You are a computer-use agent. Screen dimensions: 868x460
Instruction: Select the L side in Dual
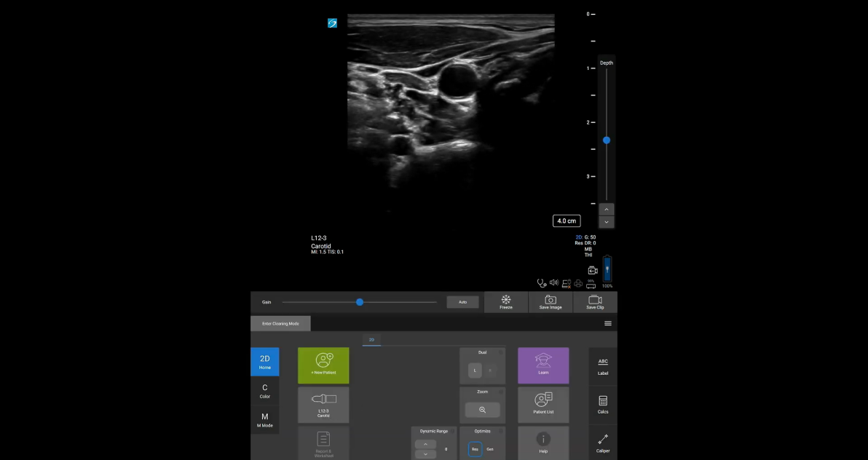[x=475, y=370]
